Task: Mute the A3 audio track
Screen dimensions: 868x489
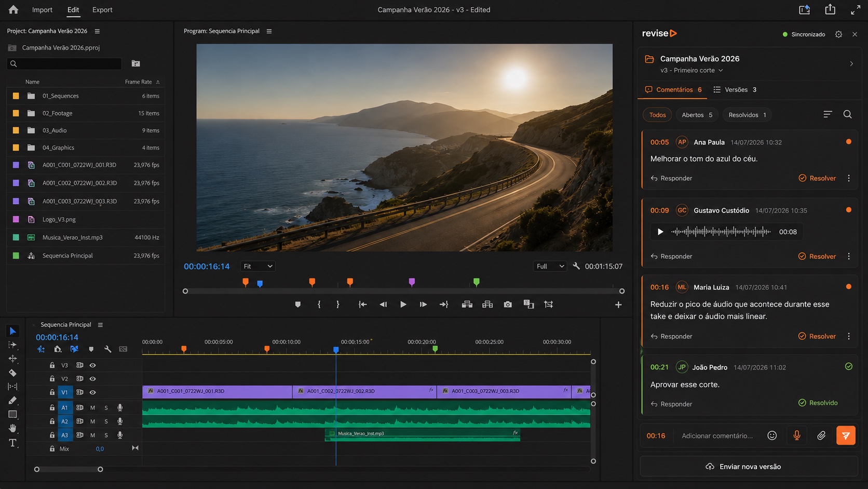Action: tap(92, 435)
